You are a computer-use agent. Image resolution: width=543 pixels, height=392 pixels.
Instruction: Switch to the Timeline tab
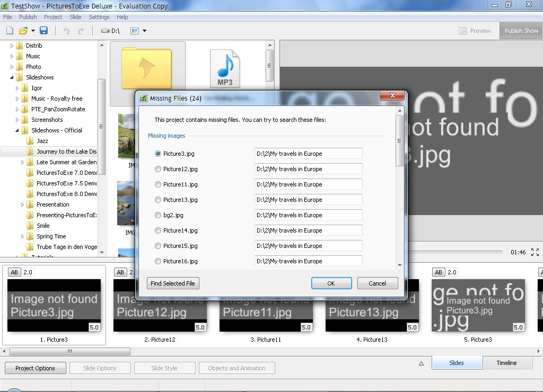click(x=506, y=363)
